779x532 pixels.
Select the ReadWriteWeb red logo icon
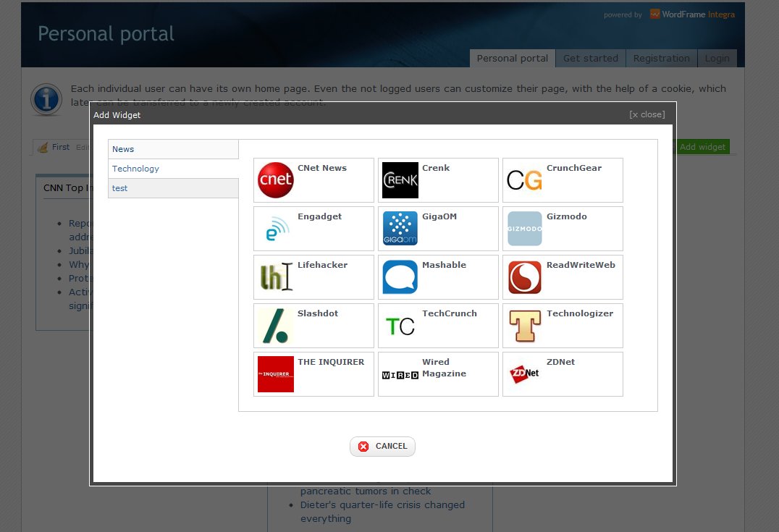coord(525,277)
